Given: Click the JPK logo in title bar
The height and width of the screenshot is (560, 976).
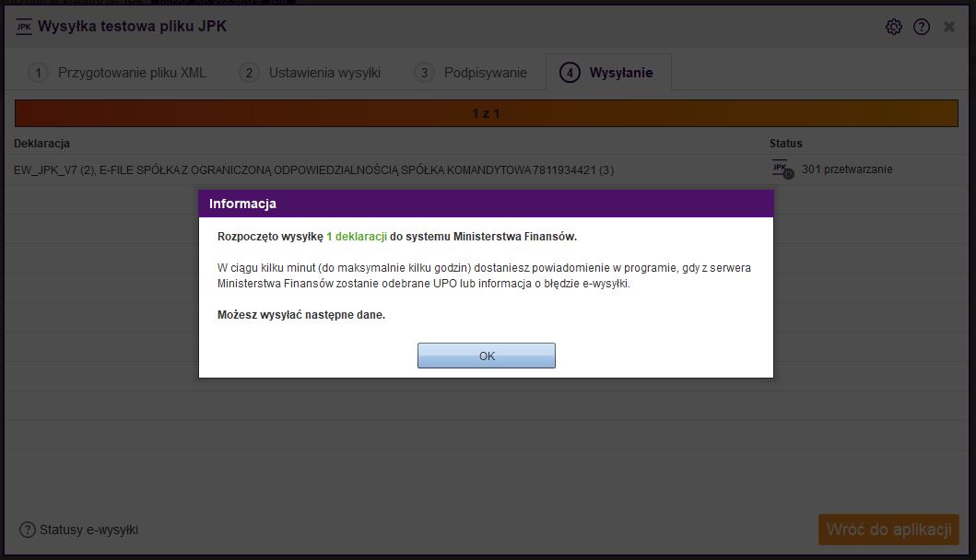Looking at the screenshot, I should (23, 27).
